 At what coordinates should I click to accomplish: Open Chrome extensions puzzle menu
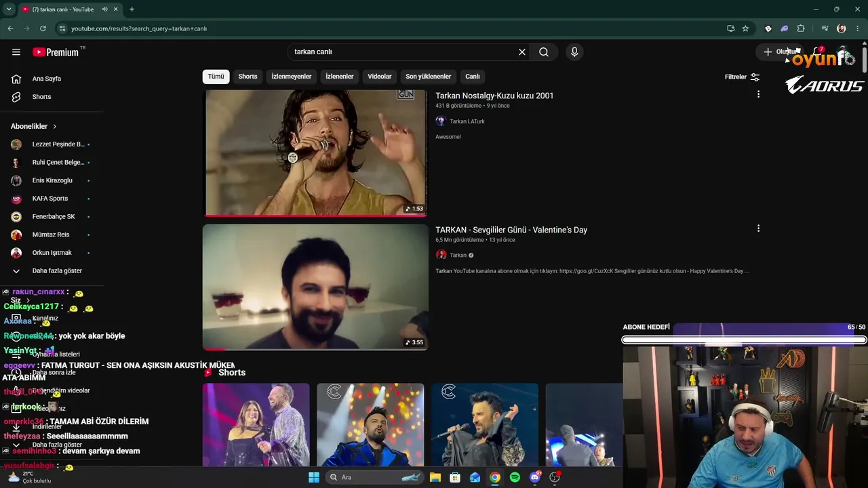tap(801, 28)
